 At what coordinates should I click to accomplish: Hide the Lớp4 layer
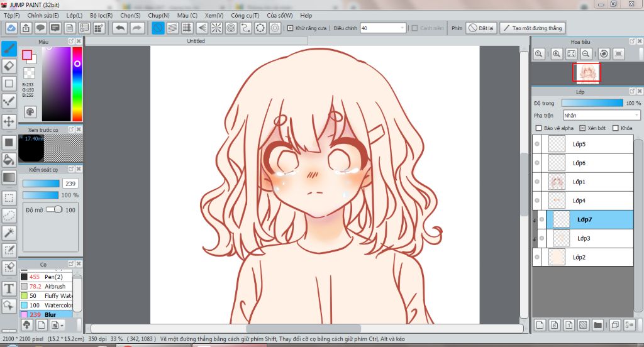tap(537, 201)
